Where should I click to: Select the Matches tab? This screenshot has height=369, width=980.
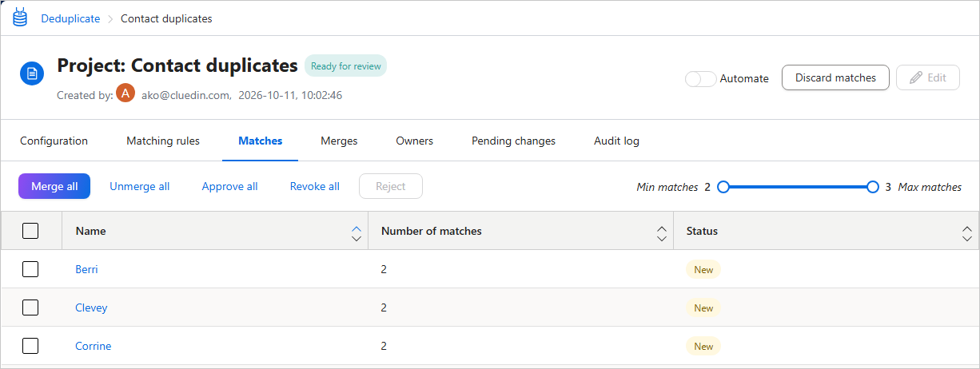[x=261, y=141]
